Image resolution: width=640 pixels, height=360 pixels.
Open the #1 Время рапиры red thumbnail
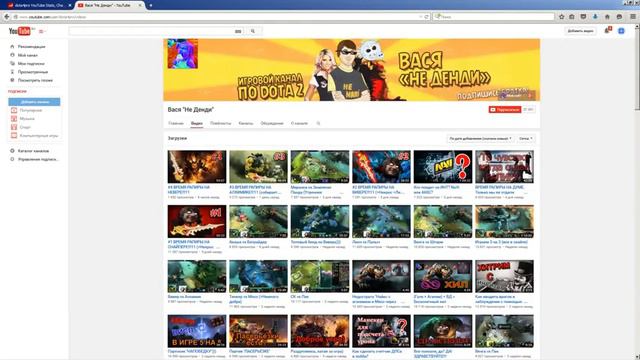click(x=197, y=221)
